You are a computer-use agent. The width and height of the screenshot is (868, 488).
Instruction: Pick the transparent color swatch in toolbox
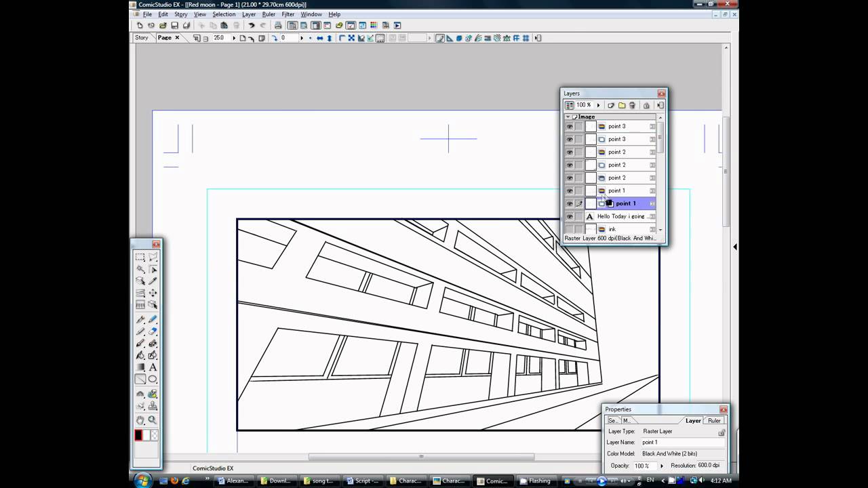[155, 435]
